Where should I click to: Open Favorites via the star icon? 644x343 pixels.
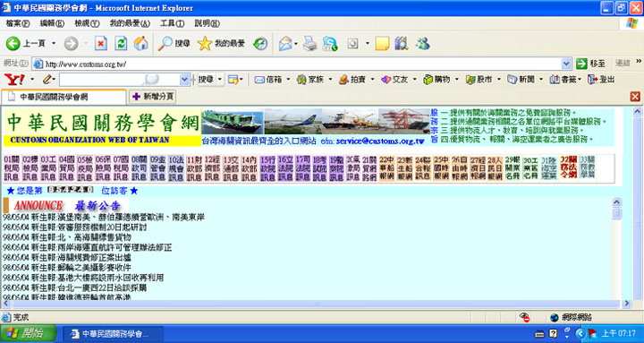[205, 43]
